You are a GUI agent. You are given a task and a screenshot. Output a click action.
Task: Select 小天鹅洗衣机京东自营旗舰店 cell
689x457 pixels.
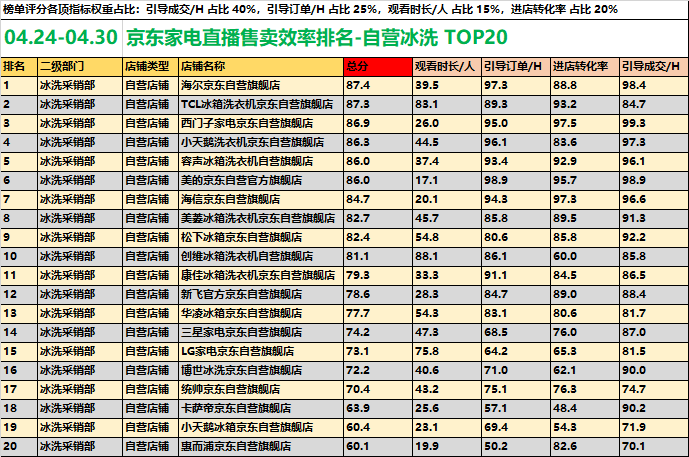261,142
